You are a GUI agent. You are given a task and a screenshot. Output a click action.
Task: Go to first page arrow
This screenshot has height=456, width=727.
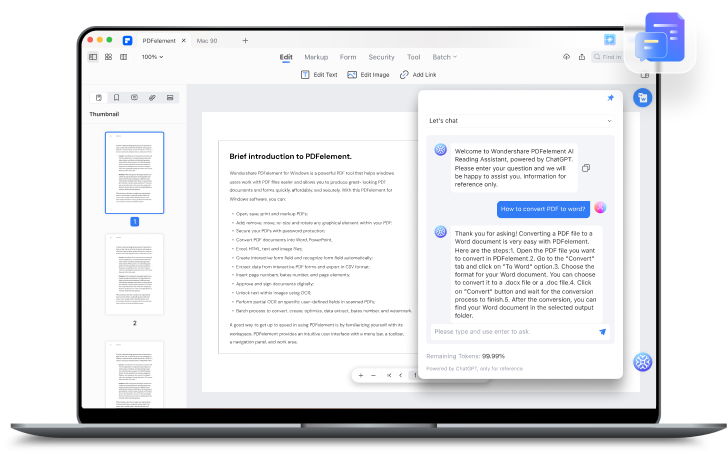(389, 375)
